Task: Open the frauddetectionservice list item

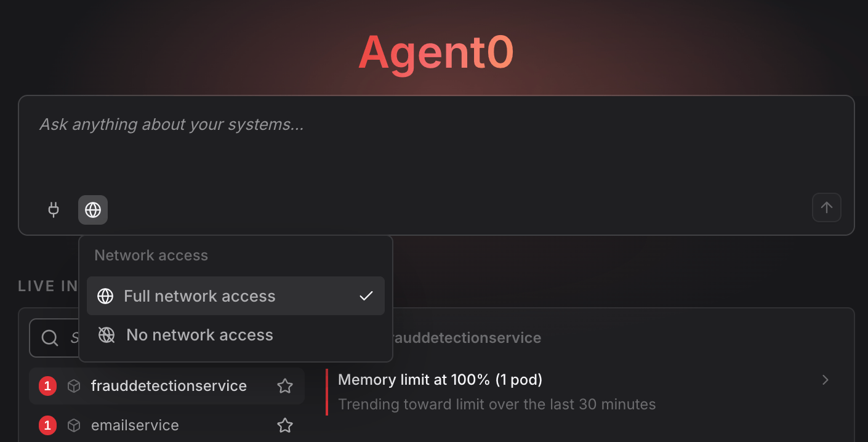Action: point(167,386)
